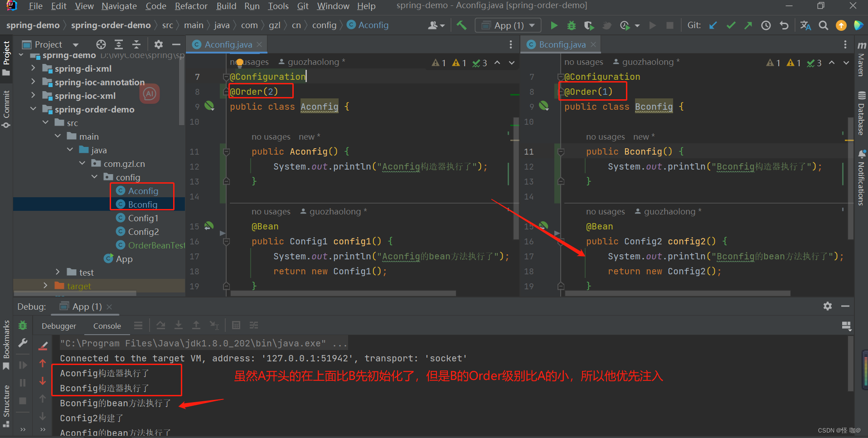Open the Git menu
The image size is (868, 438).
[303, 6]
